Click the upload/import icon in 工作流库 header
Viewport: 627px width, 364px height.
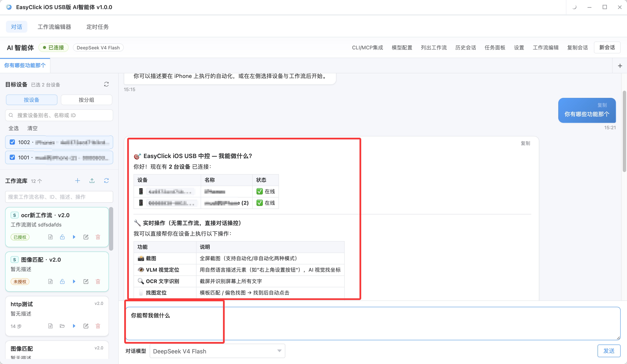pos(92,181)
